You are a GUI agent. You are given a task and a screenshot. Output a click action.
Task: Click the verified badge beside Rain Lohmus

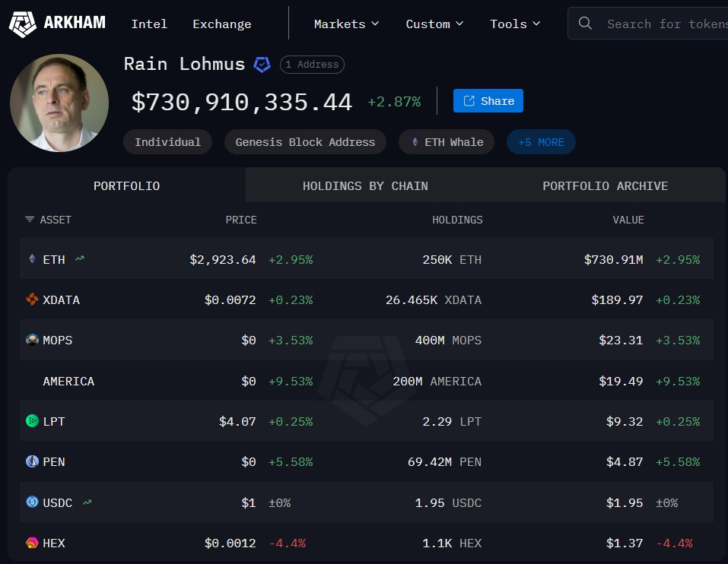point(262,64)
